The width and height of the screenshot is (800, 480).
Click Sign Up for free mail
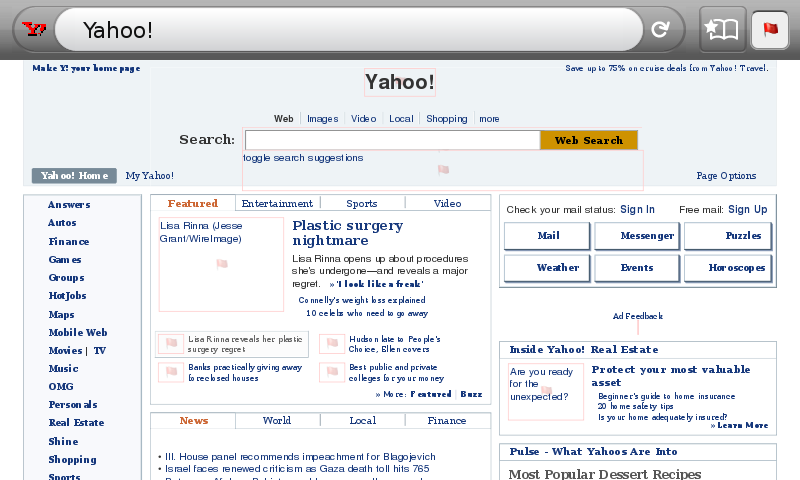tap(747, 209)
